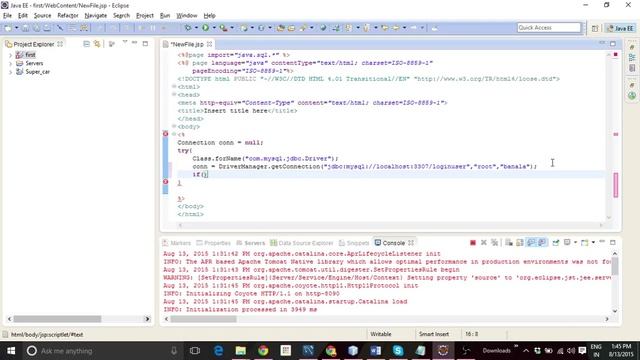The image size is (640, 360).
Task: Click the error marker beside closing brace
Action: (165, 182)
